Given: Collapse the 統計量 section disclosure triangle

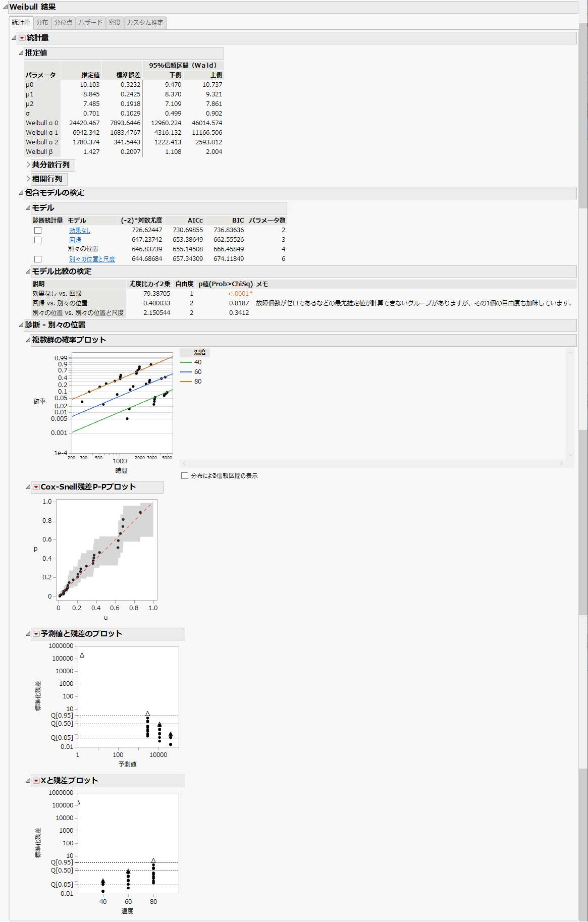Looking at the screenshot, I should 14,38.
